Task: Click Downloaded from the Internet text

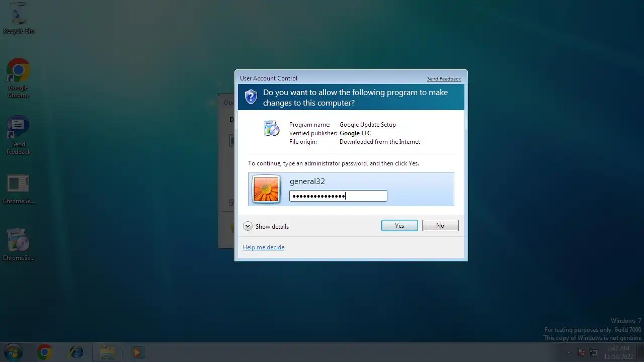Action: [x=380, y=142]
